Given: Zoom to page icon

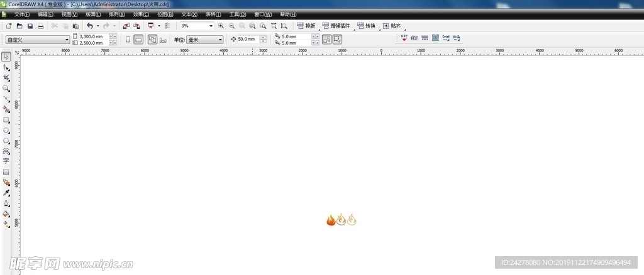Looking at the screenshot, I should [263, 26].
